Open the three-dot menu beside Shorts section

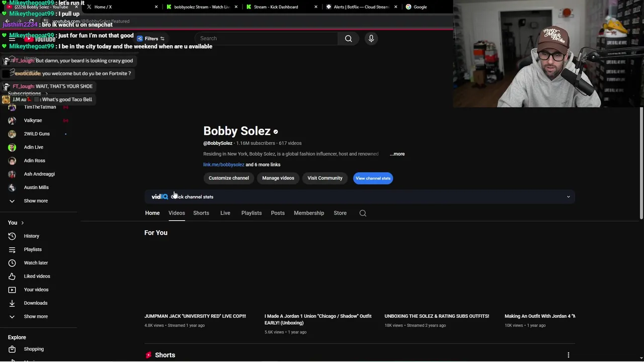pyautogui.click(x=569, y=355)
